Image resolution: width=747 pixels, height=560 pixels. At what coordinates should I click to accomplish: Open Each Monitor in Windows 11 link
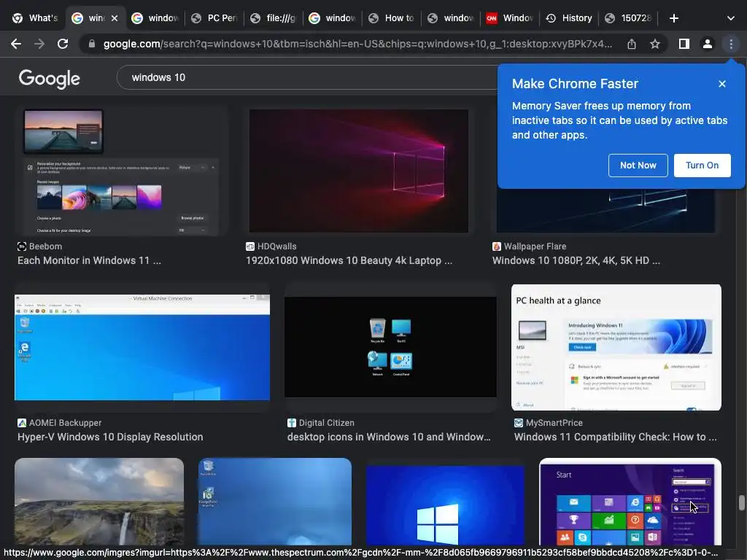pos(89,260)
